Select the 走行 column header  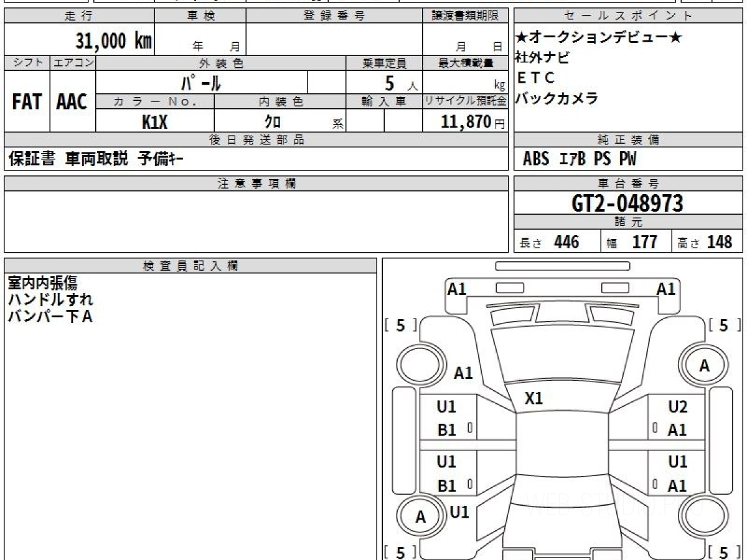[x=79, y=16]
